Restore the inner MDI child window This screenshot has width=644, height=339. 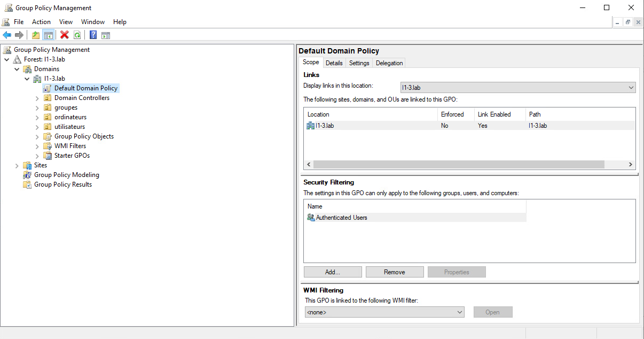628,22
